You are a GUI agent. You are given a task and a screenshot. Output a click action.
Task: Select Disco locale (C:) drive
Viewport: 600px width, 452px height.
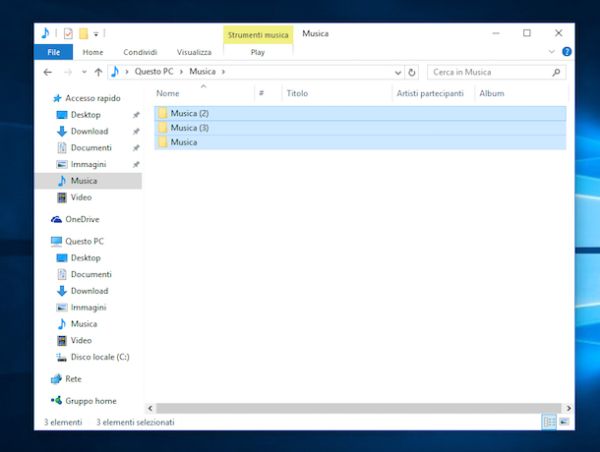99,356
